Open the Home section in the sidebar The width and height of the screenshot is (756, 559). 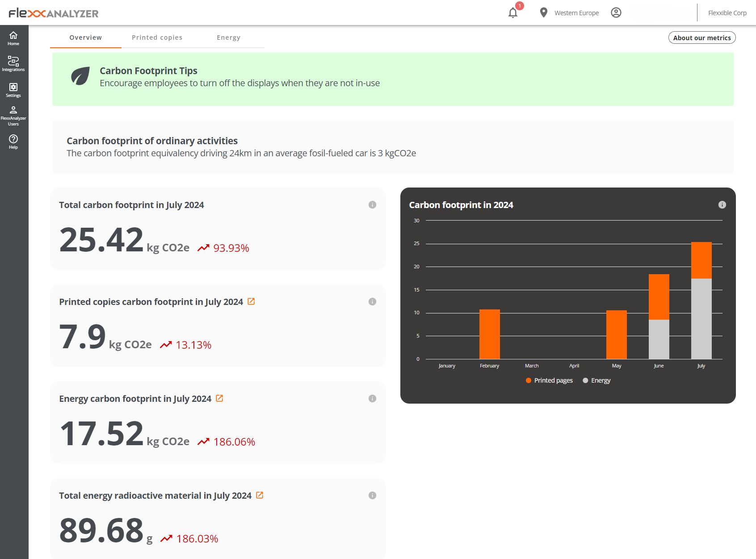coord(13,38)
